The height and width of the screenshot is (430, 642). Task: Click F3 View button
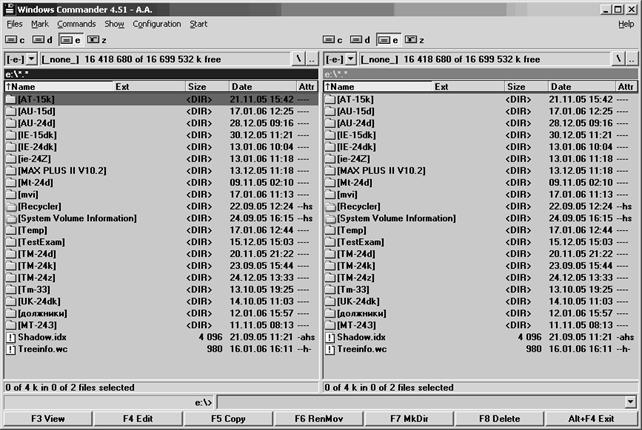[48, 419]
